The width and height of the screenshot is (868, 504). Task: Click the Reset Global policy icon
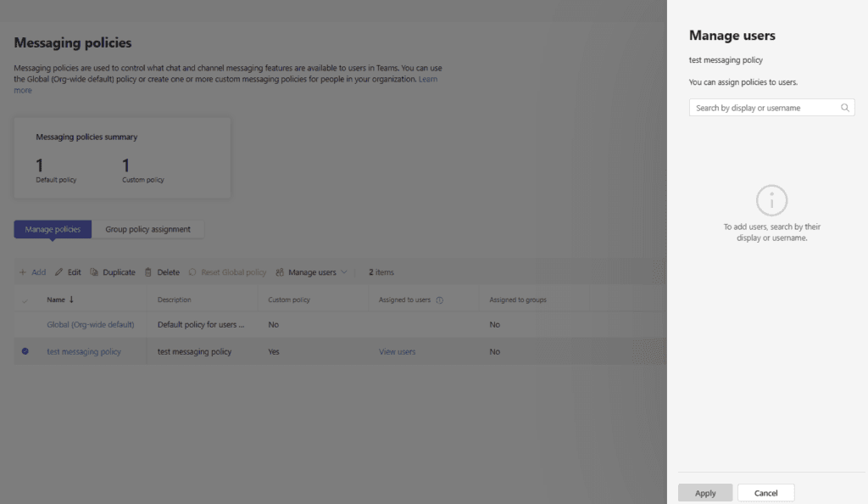(x=192, y=272)
